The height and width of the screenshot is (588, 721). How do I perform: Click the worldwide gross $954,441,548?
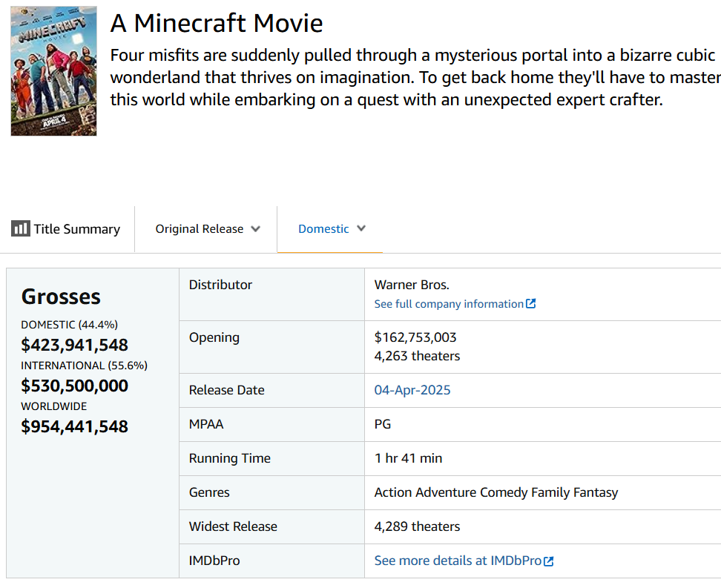pos(74,426)
